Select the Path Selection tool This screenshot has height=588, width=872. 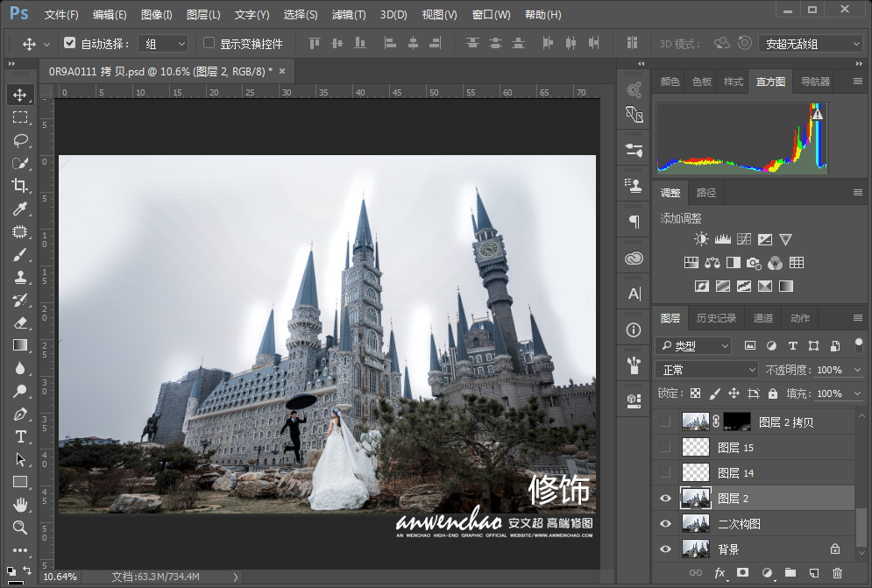pyautogui.click(x=20, y=459)
